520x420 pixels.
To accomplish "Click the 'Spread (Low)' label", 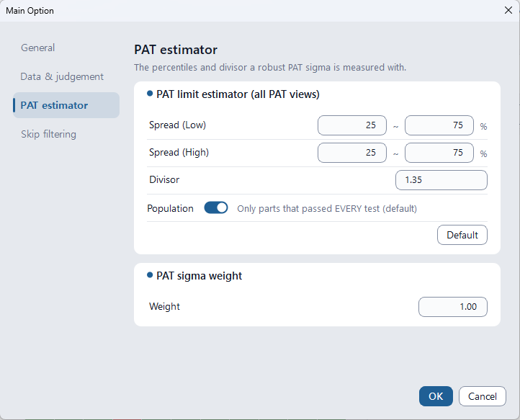I will tap(177, 125).
